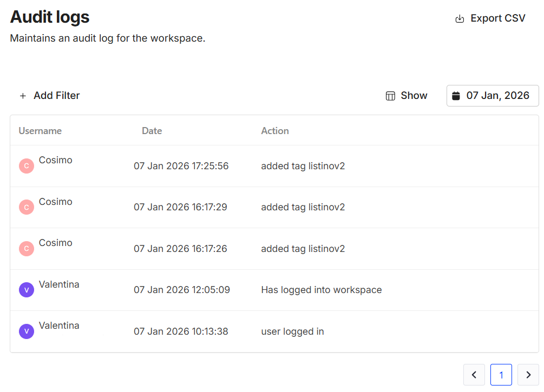Screen dimensions: 544x392
Task: Click the 'user logged in' action entry
Action: pyautogui.click(x=292, y=331)
